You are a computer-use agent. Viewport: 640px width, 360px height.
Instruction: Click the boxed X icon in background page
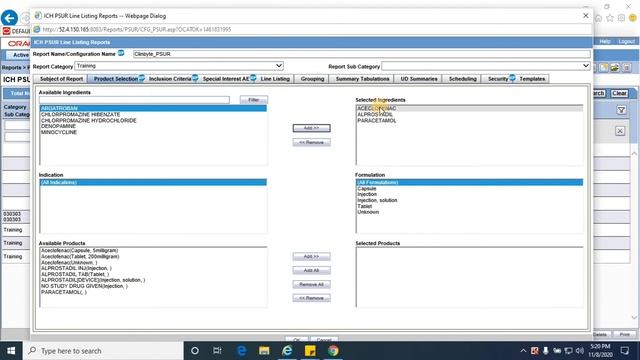(x=620, y=131)
